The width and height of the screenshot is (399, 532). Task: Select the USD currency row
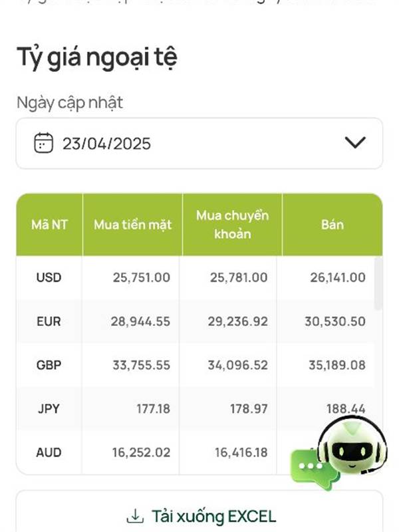pos(196,277)
